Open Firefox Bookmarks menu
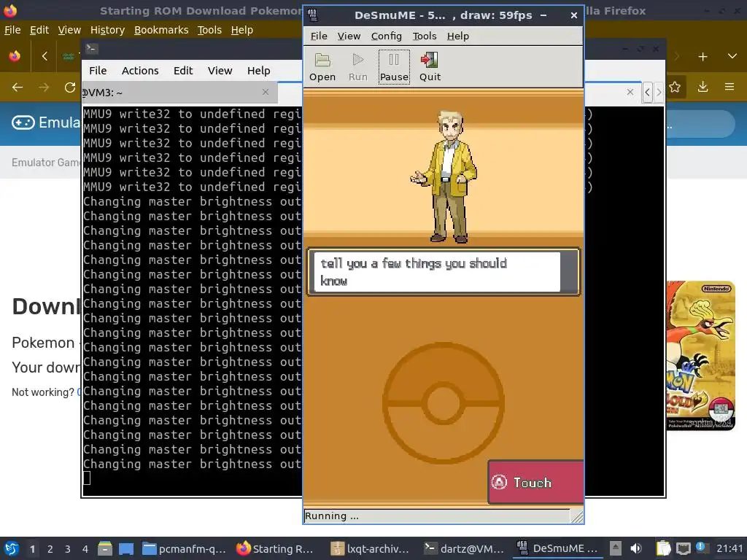Viewport: 747px width, 560px height. click(161, 30)
